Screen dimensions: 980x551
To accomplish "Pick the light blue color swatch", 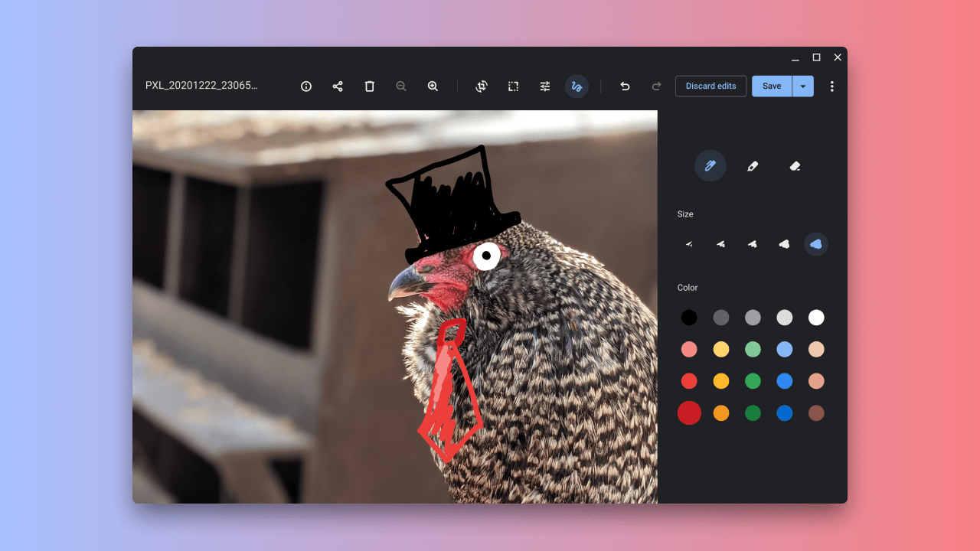I will (x=784, y=350).
